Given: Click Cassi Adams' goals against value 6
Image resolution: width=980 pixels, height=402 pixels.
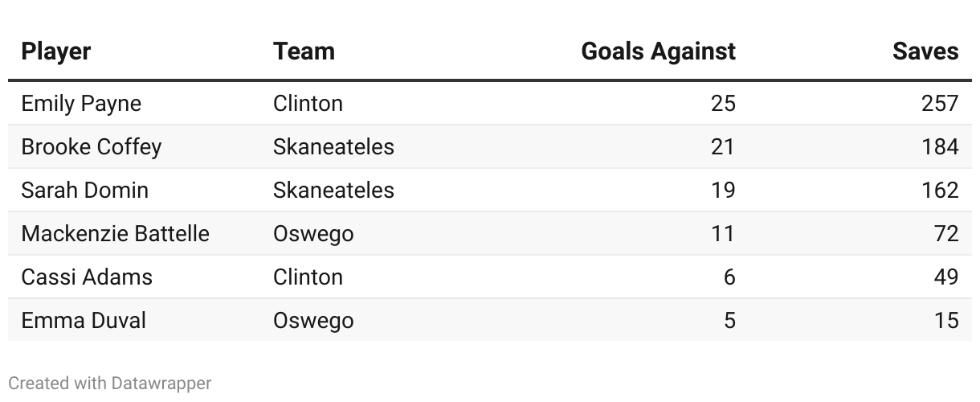Looking at the screenshot, I should 729,277.
